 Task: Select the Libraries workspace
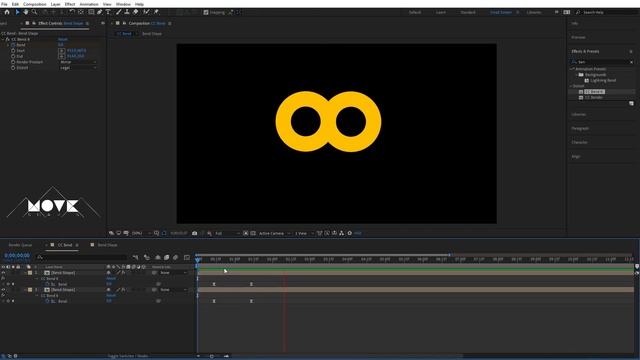[534, 12]
